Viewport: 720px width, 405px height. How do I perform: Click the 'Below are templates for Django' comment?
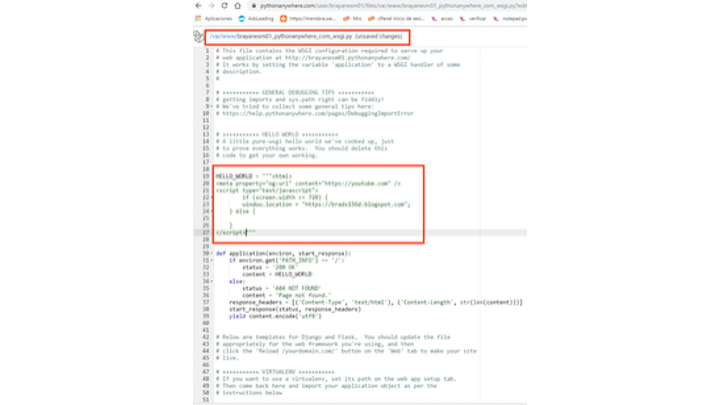click(333, 337)
